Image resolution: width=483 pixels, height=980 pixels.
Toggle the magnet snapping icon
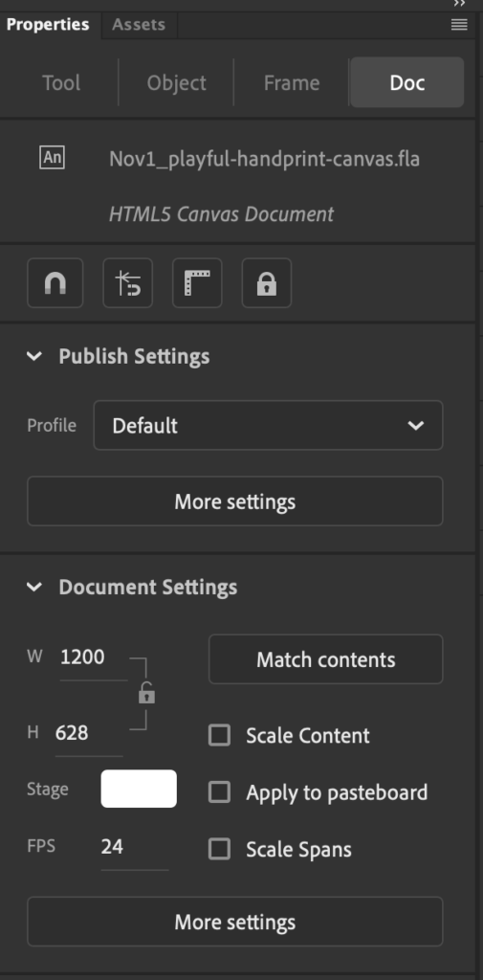click(x=55, y=283)
